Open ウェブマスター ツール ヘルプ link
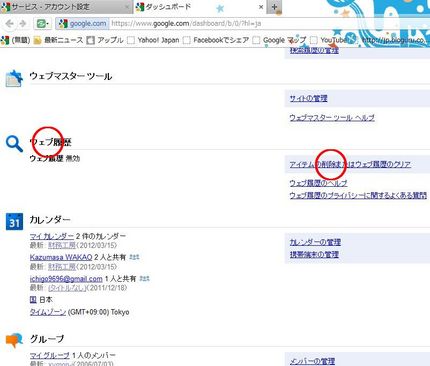The image size is (430, 366). 332,118
